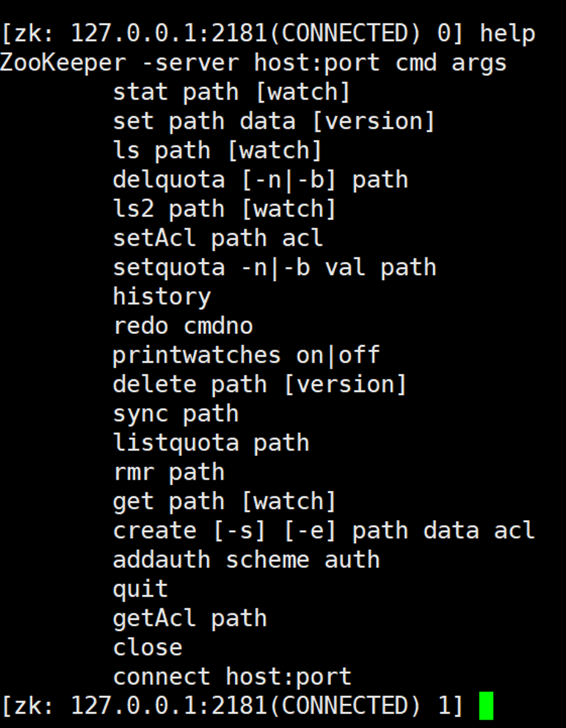Click the 'setAcl path acl' line
Image resolution: width=566 pixels, height=728 pixels.
pyautogui.click(x=217, y=238)
